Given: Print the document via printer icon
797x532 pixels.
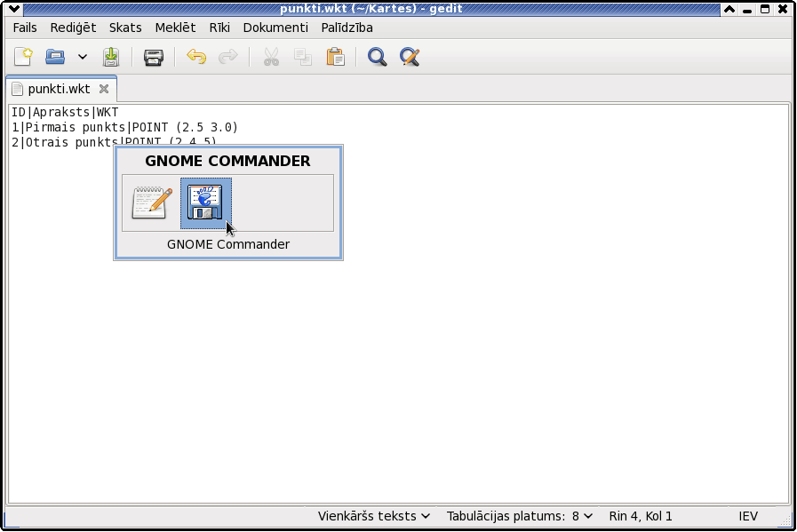Looking at the screenshot, I should pos(153,58).
